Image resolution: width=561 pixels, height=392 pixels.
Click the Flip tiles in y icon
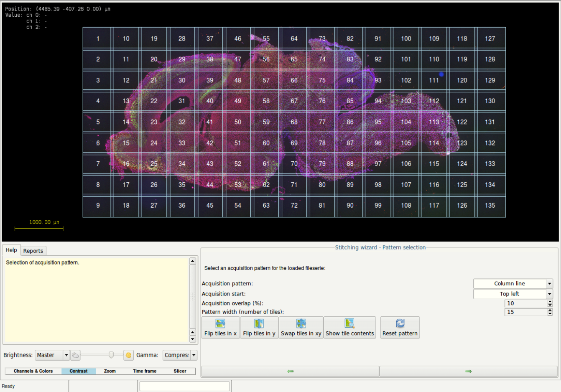pos(259,323)
